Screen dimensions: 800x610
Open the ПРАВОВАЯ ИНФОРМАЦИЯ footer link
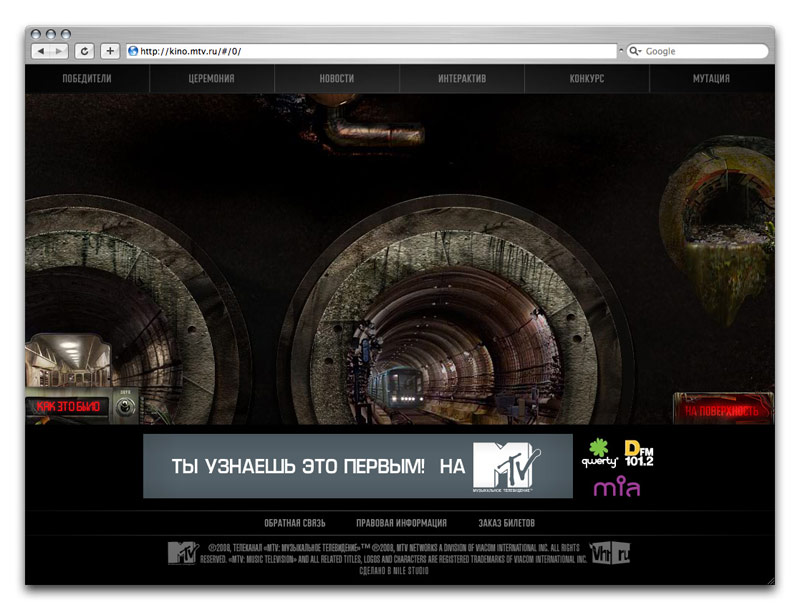(402, 523)
